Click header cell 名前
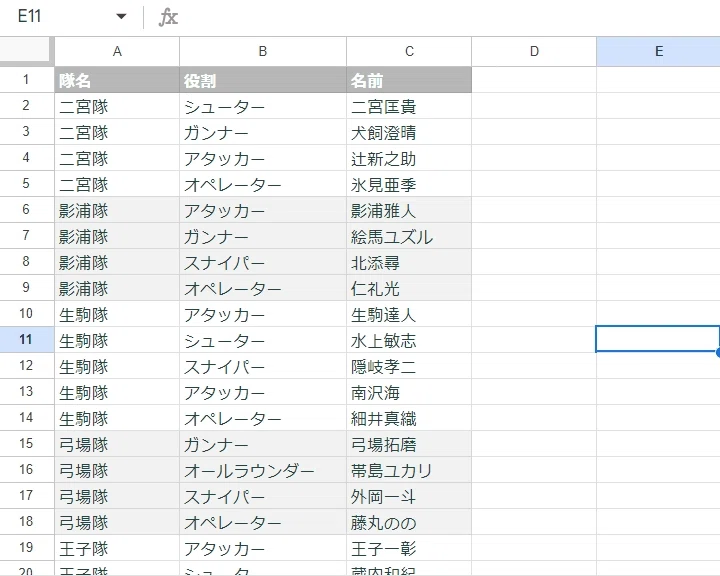Viewport: 720px width, 576px height. 409,80
